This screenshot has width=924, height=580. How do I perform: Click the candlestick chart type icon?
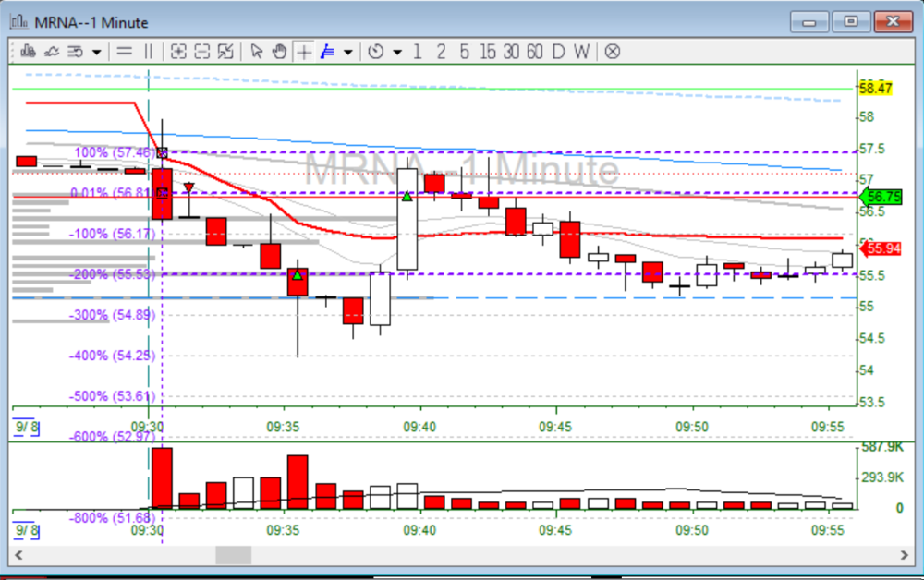[30, 52]
